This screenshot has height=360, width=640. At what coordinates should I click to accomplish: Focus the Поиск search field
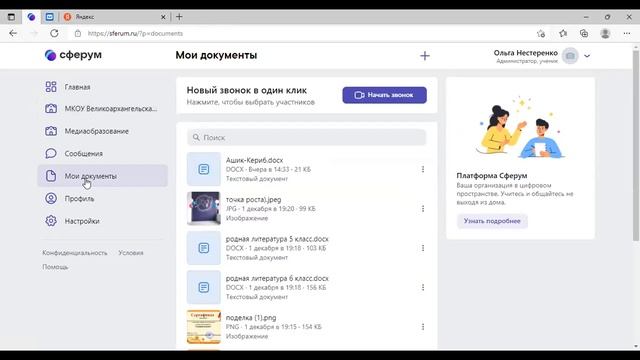pos(307,138)
